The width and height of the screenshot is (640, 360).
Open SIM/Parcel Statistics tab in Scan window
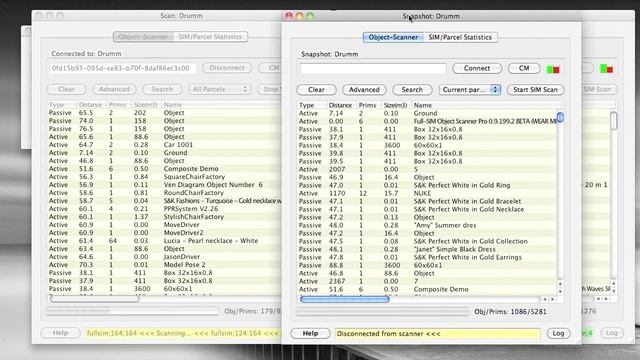[210, 37]
